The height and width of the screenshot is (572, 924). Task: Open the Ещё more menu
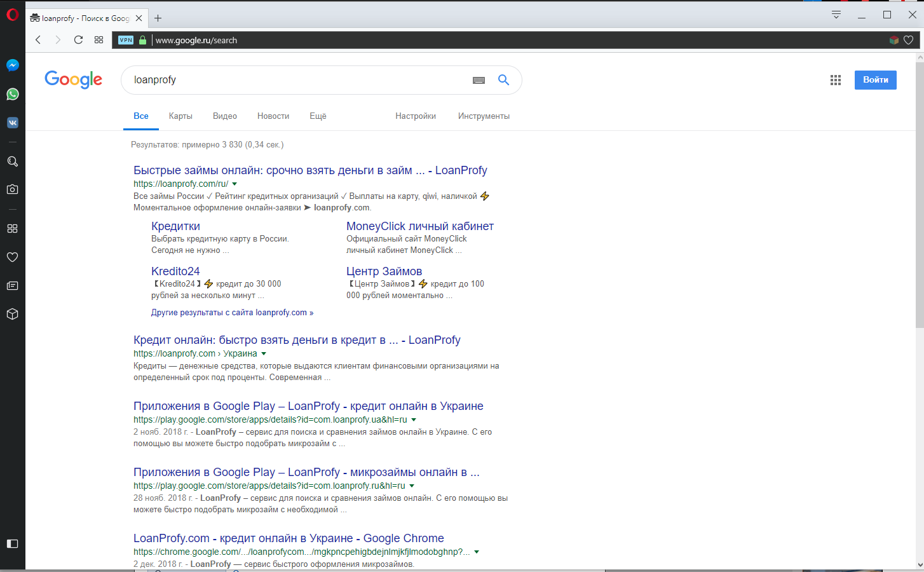pos(318,116)
